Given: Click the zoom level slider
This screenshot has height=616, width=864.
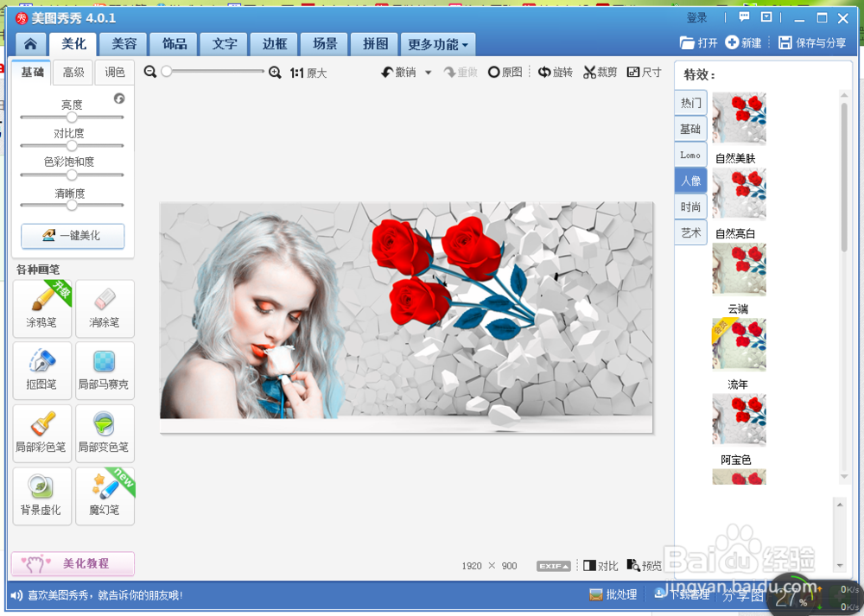Looking at the screenshot, I should (213, 72).
